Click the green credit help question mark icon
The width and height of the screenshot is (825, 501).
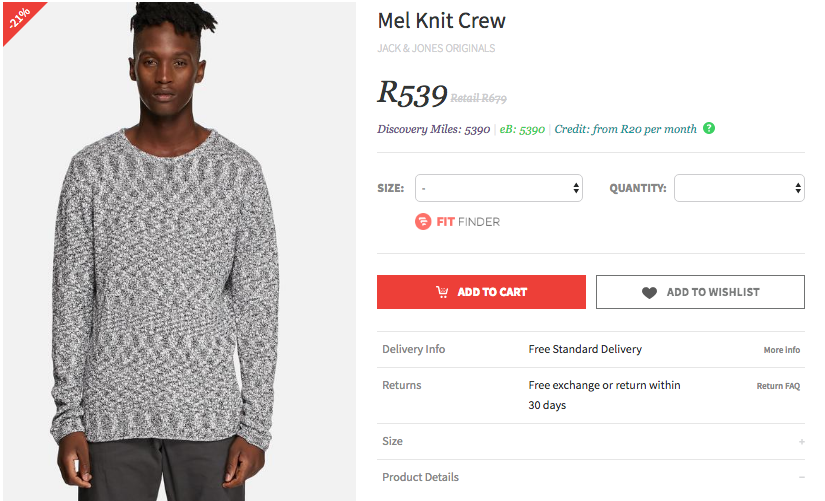tap(709, 129)
